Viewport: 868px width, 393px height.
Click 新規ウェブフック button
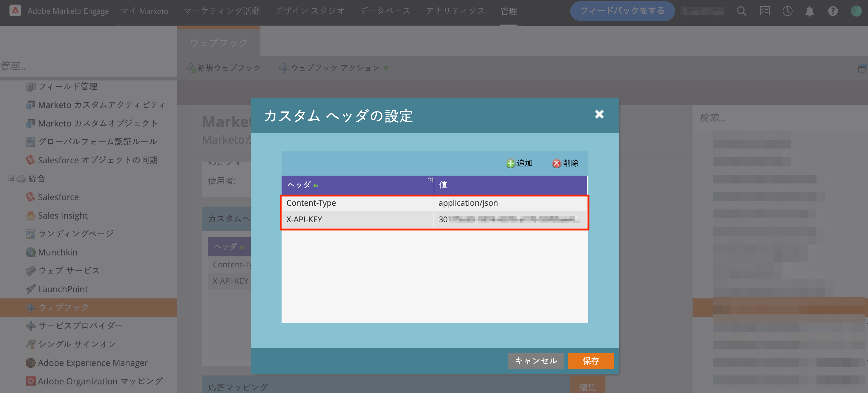(223, 68)
